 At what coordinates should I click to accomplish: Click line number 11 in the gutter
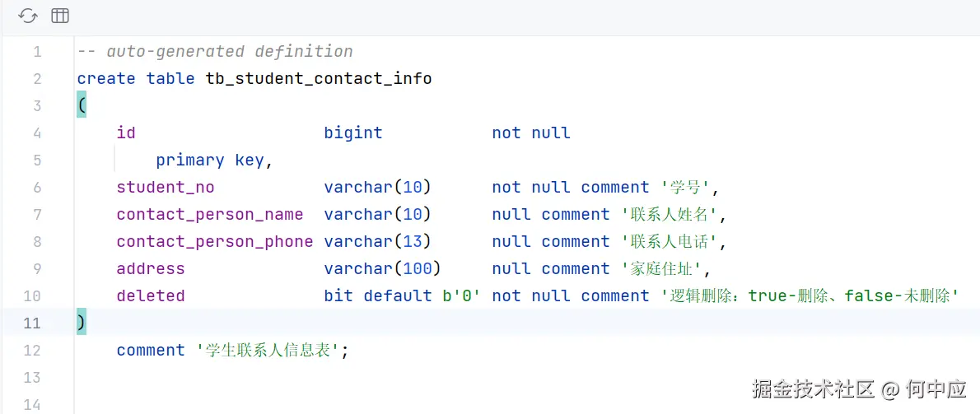32,323
